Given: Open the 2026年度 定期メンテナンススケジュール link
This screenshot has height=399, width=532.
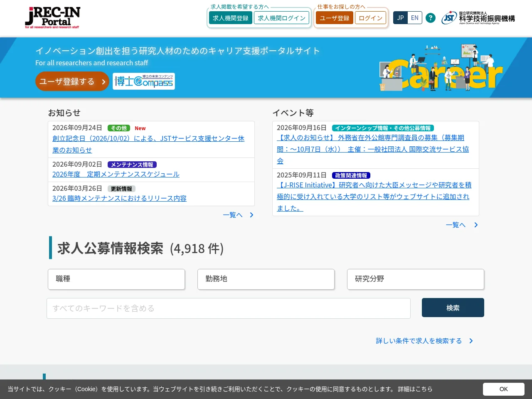Looking at the screenshot, I should tap(116, 174).
